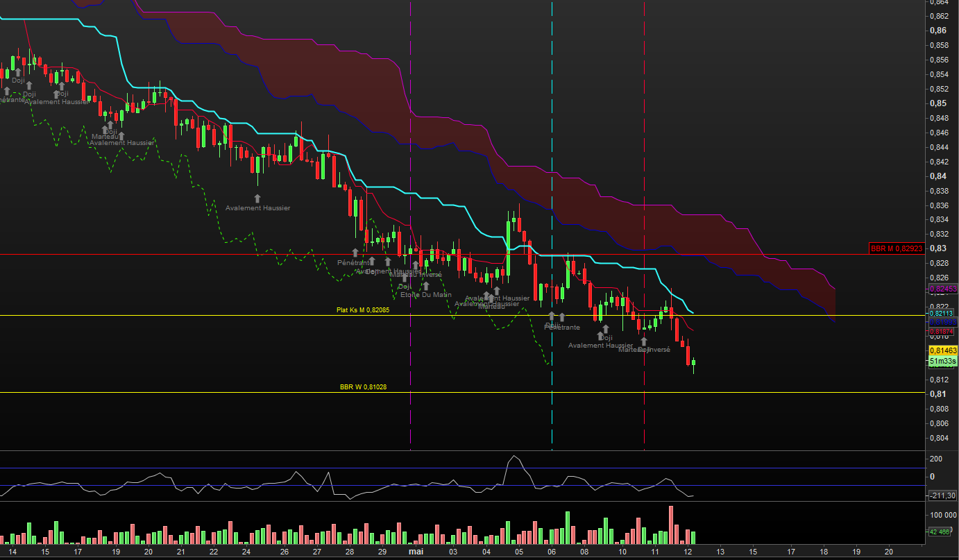959x560 pixels.
Task: Click the magenta 0,82453 price axis tag
Action: [943, 289]
